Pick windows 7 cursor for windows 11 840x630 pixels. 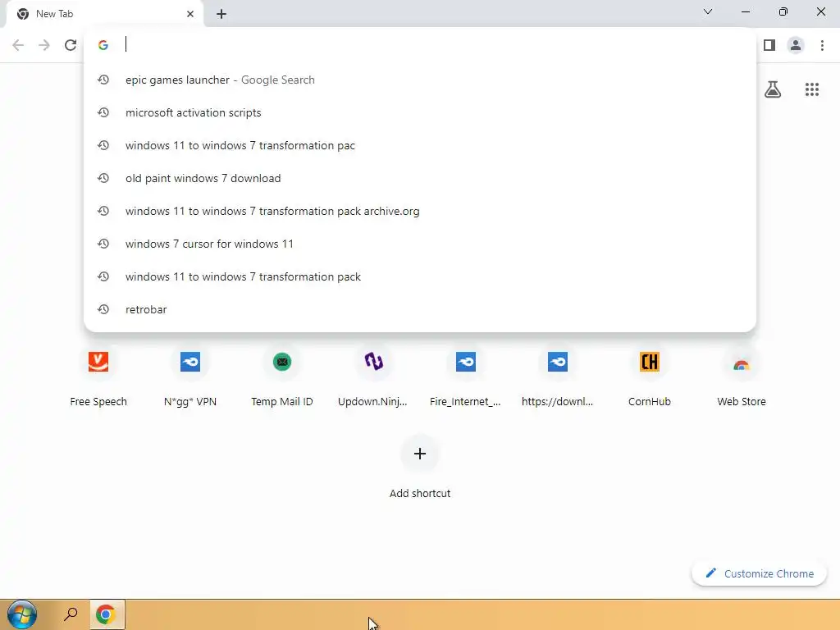420,244
